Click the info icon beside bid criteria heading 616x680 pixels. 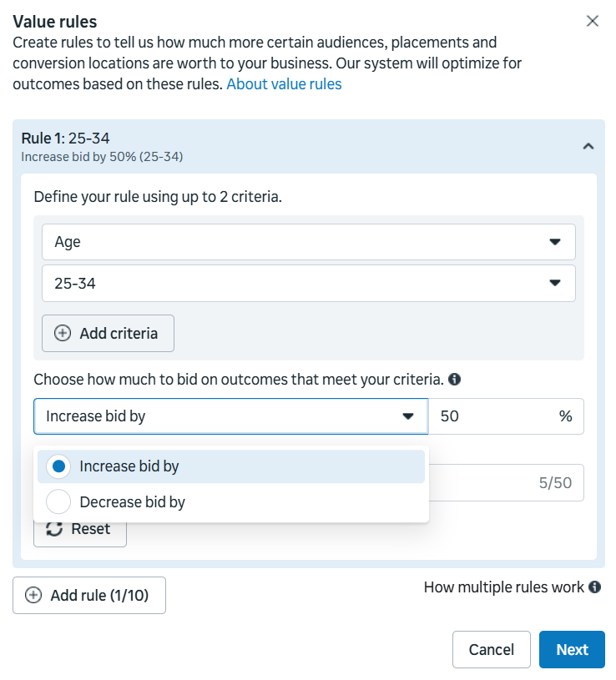(455, 380)
